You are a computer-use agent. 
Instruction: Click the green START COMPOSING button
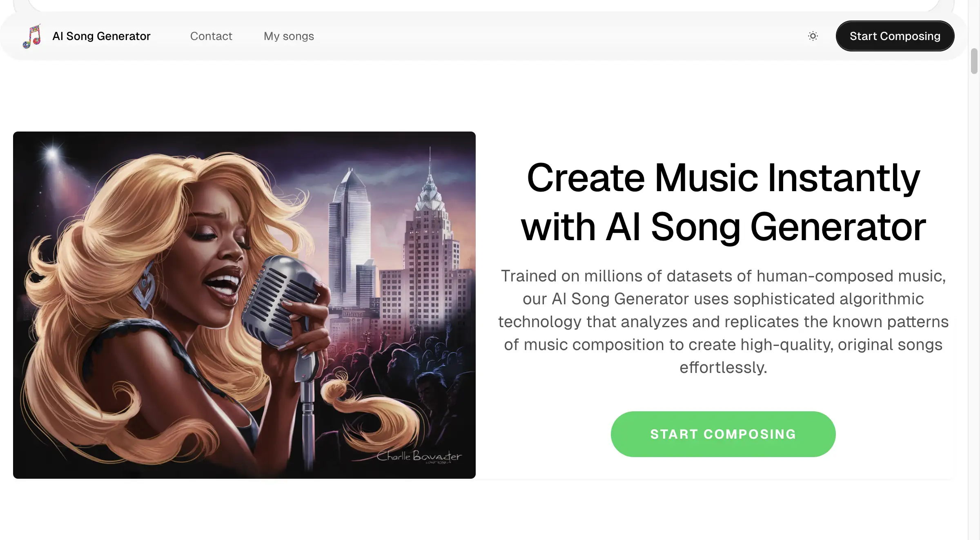click(x=723, y=434)
